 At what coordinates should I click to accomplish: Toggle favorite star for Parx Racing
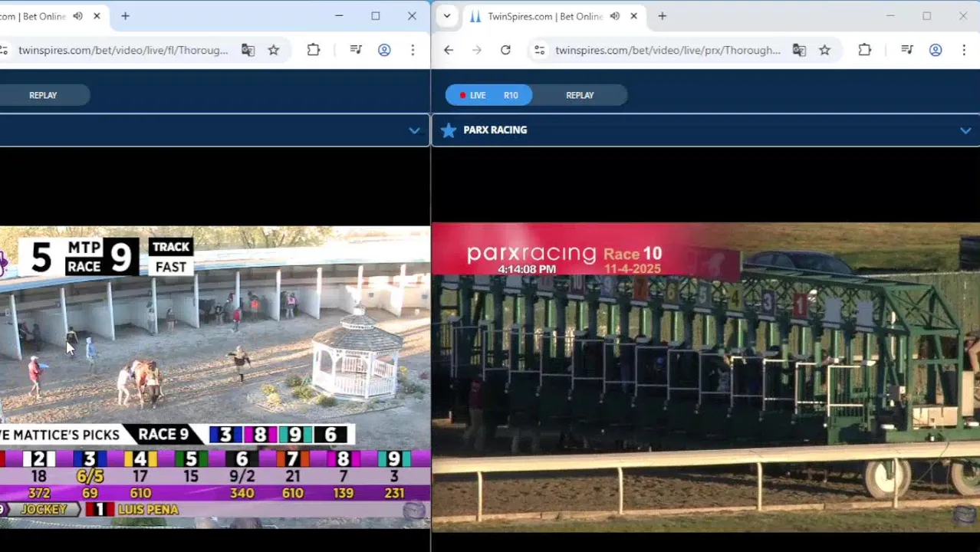[x=449, y=130]
